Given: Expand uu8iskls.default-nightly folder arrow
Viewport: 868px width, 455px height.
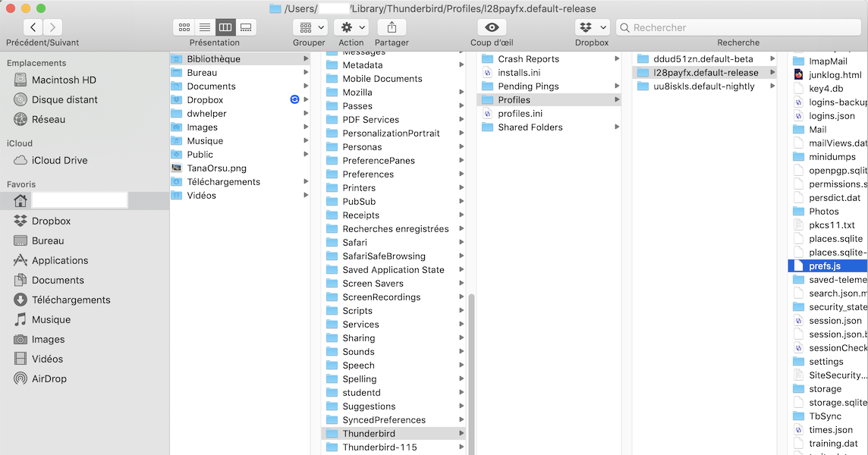Looking at the screenshot, I should coord(772,86).
